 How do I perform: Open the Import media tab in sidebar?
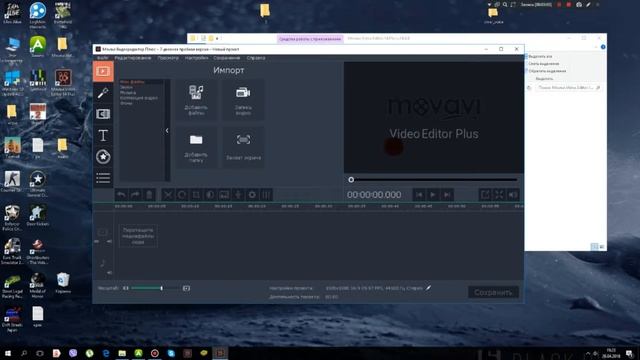(103, 71)
